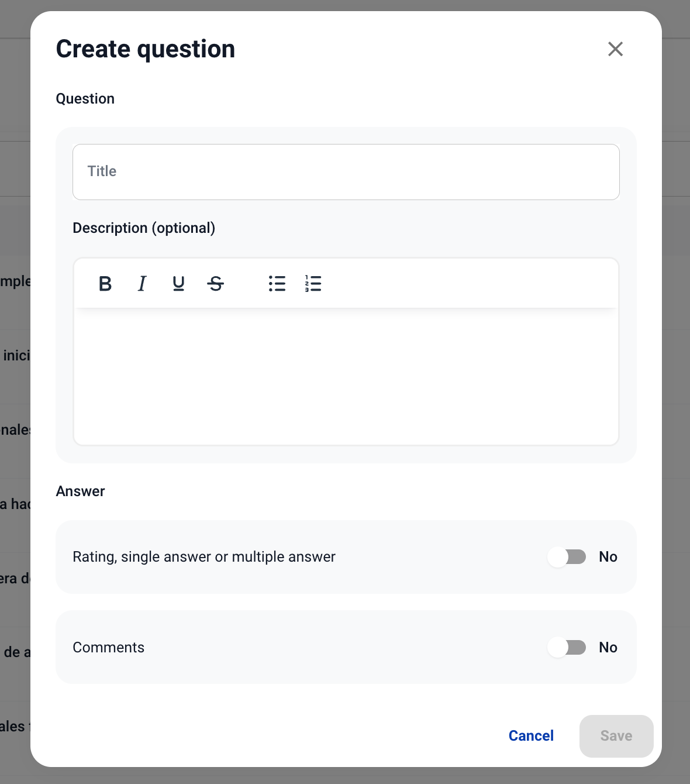Enable underline formatting in description toolbar

point(178,284)
